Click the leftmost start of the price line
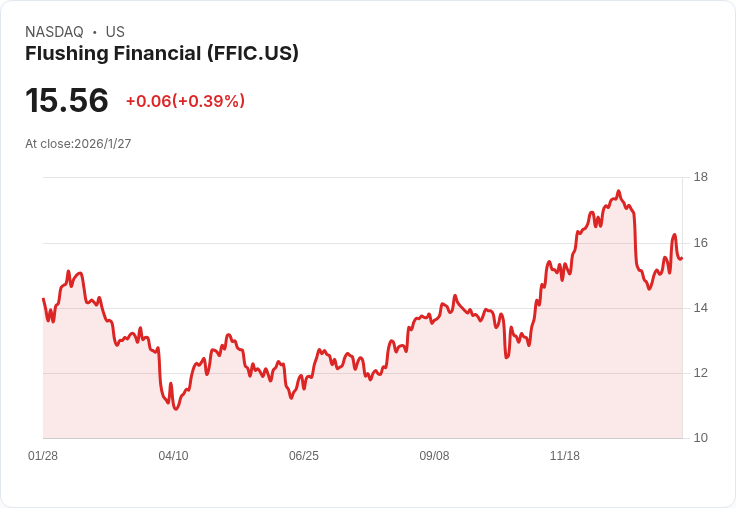The width and height of the screenshot is (736, 508). [43, 299]
